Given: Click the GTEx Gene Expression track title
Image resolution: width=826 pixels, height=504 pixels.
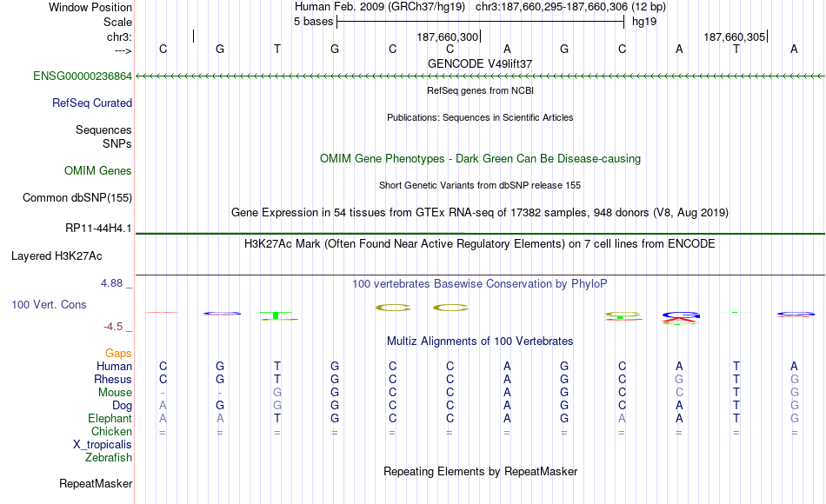Looking at the screenshot, I should pyautogui.click(x=480, y=212).
